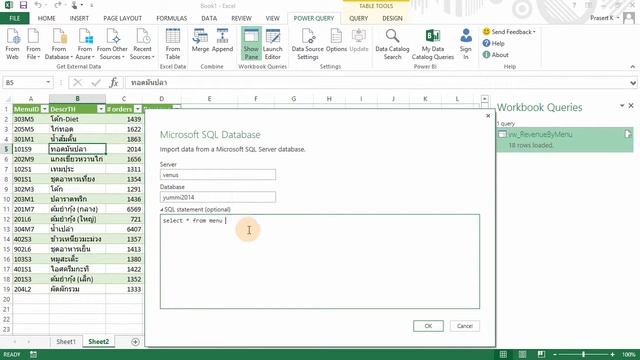Click the From Web icon
The width and height of the screenshot is (640, 360).
[x=12, y=44]
